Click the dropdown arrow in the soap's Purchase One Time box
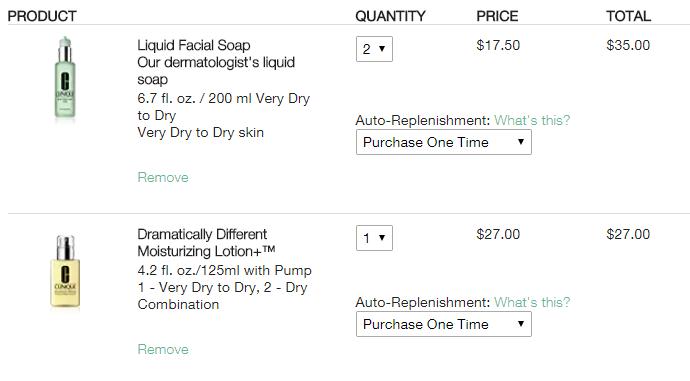The height and width of the screenshot is (381, 690). click(x=521, y=142)
